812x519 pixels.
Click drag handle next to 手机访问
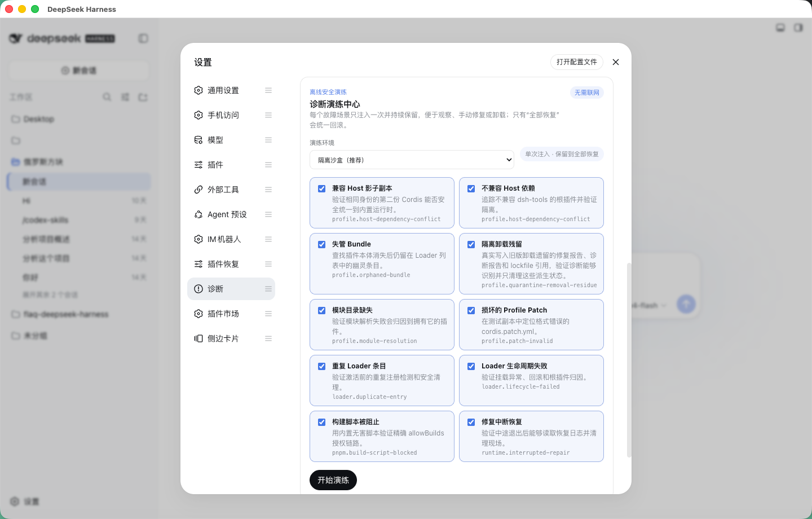pyautogui.click(x=268, y=115)
